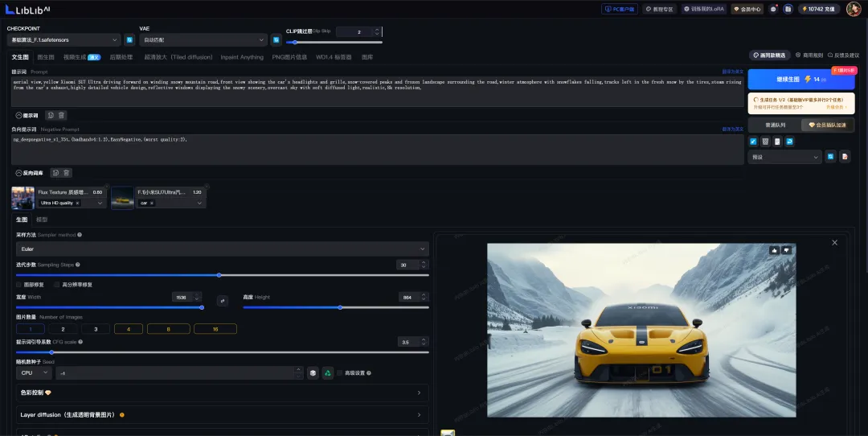Click the Xiaomi SU7 Ultra LoRA thumbnail

(x=122, y=198)
